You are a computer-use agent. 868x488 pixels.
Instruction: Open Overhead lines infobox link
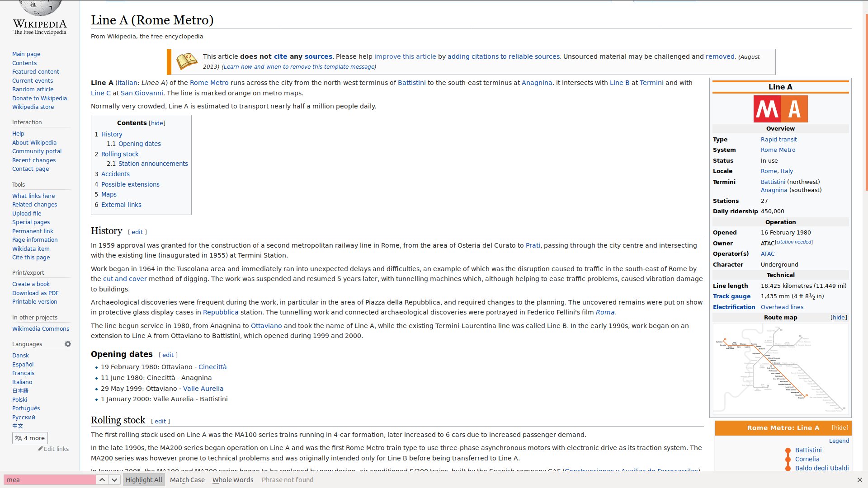coord(782,307)
